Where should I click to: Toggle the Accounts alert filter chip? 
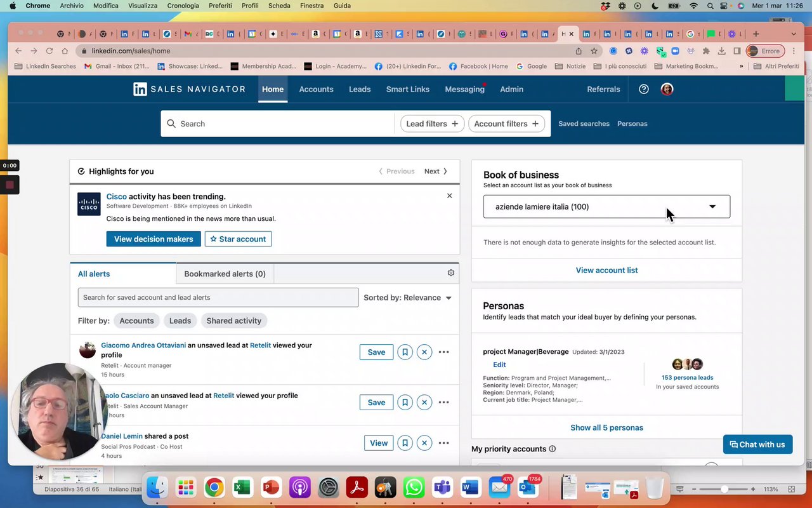136,321
